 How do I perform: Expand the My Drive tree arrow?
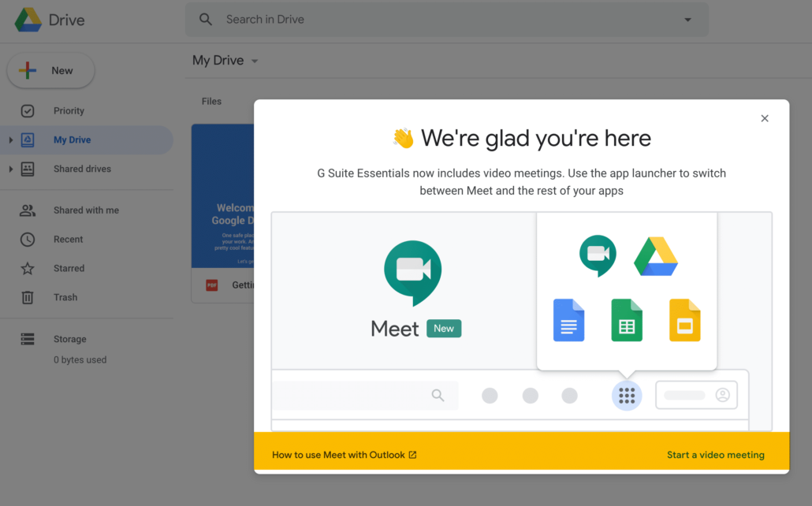tap(10, 140)
